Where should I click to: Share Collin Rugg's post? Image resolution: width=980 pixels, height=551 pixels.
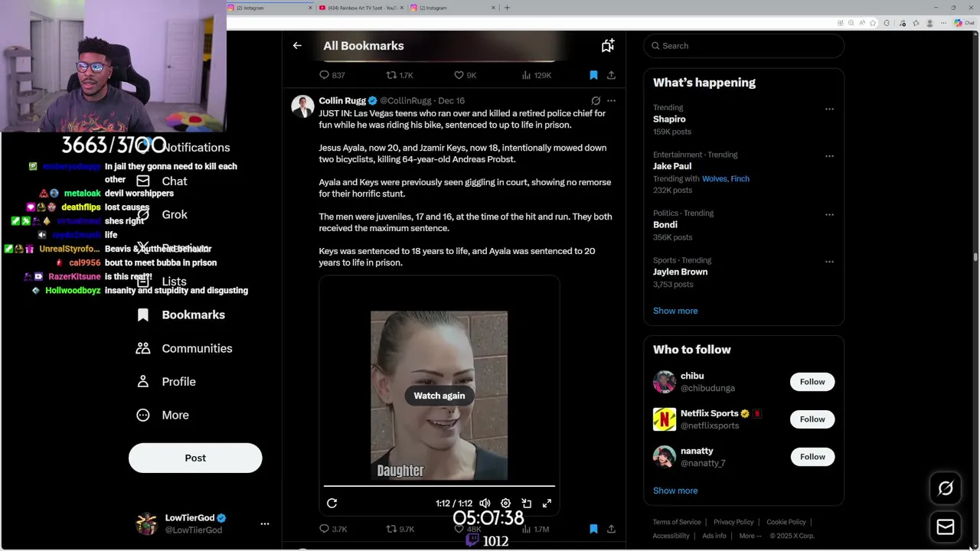[x=611, y=529]
